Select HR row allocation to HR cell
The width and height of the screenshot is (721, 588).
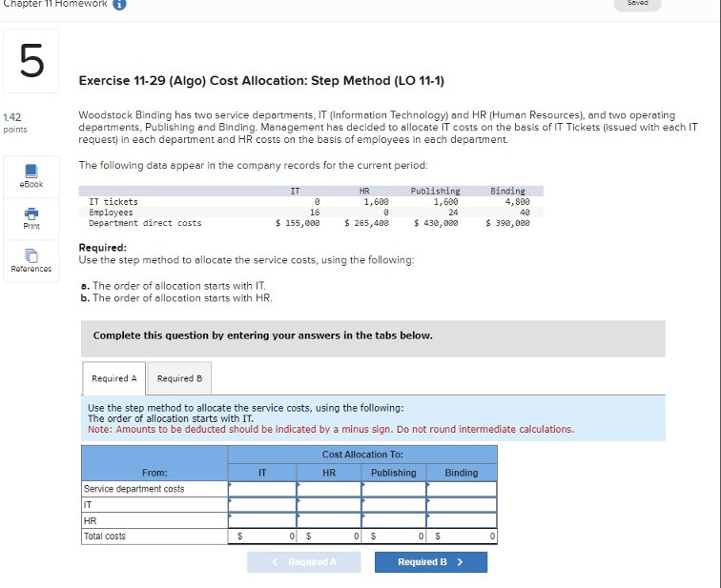point(329,520)
